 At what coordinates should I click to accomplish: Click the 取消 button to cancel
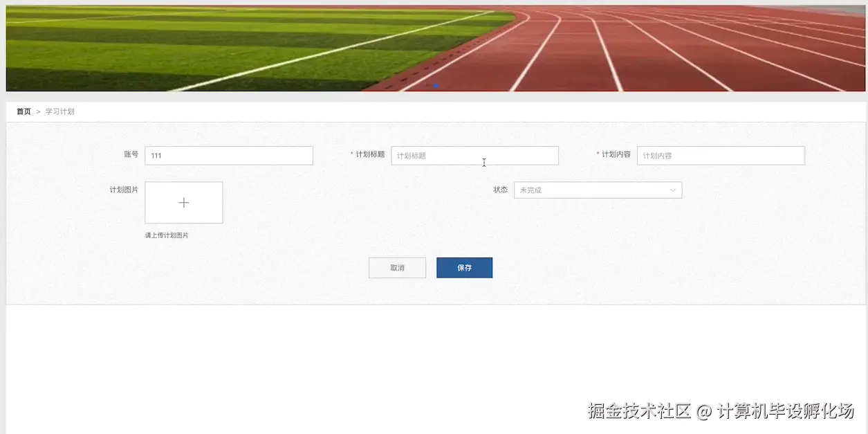coord(397,267)
